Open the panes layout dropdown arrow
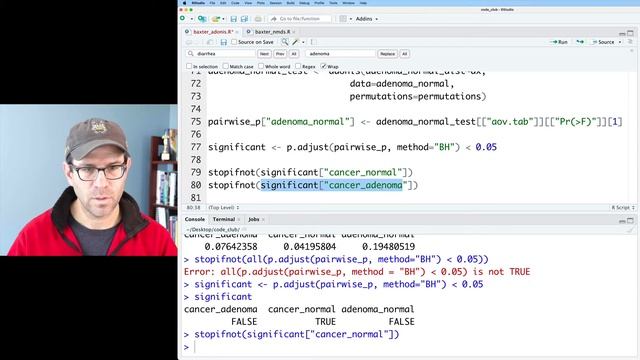This screenshot has width=640, height=360. coord(350,19)
